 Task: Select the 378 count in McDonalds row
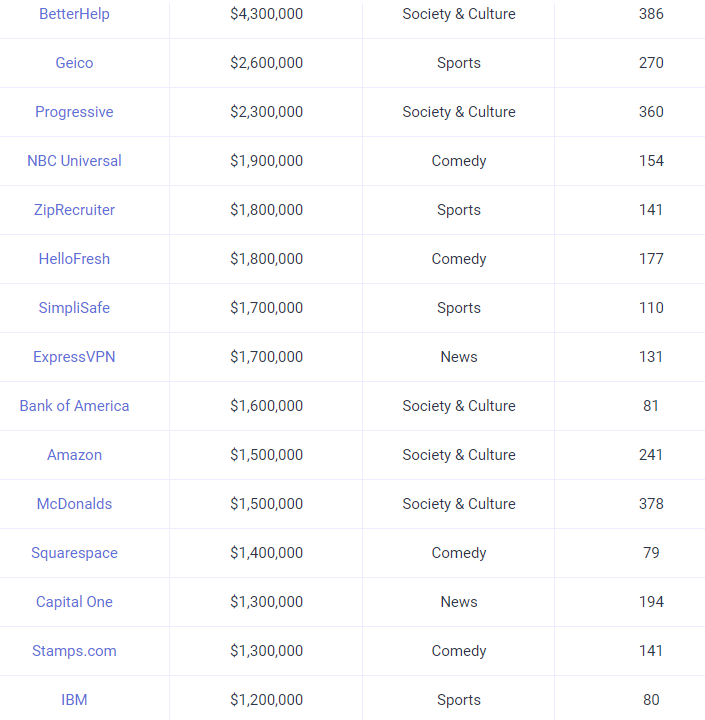[x=651, y=504]
